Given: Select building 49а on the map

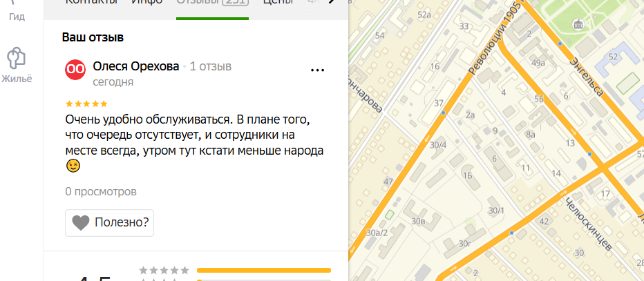Looking at the screenshot, I should click(x=538, y=63).
